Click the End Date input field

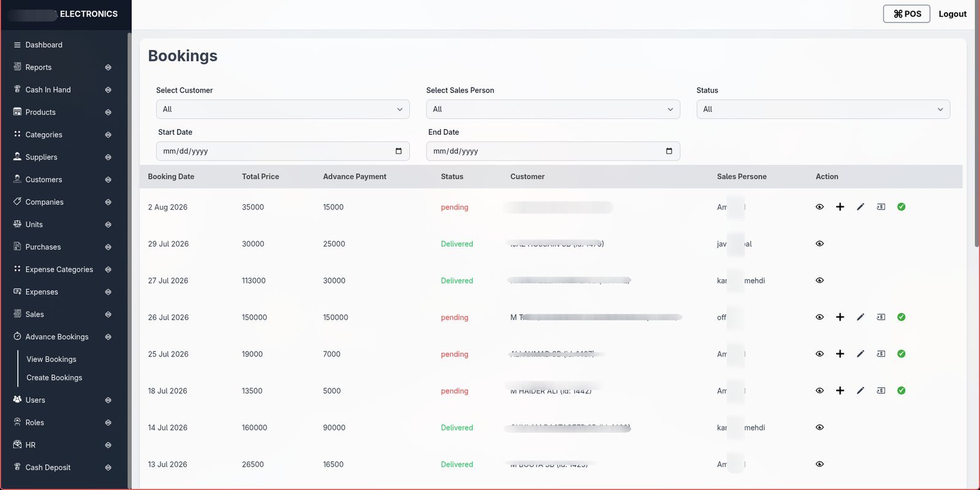click(553, 151)
